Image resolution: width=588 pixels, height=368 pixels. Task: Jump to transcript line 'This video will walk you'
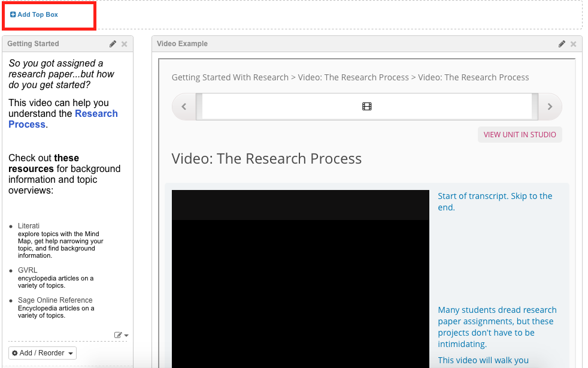pyautogui.click(x=483, y=360)
